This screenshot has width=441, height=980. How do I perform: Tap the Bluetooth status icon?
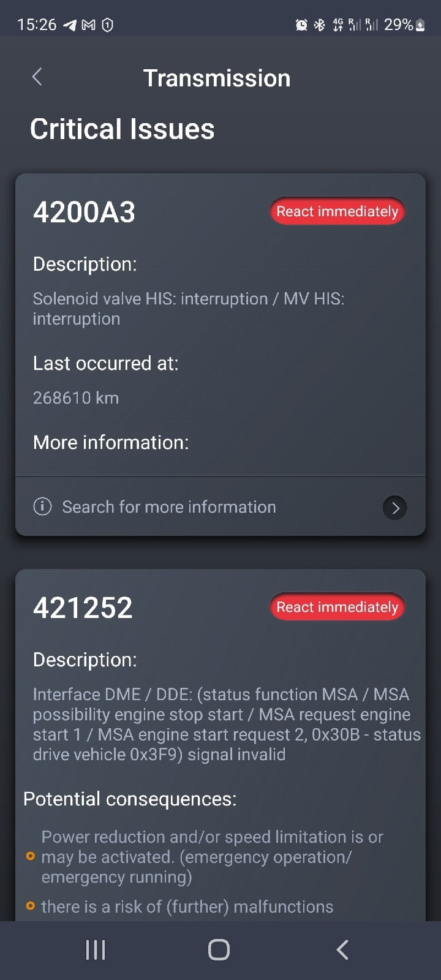point(319,25)
